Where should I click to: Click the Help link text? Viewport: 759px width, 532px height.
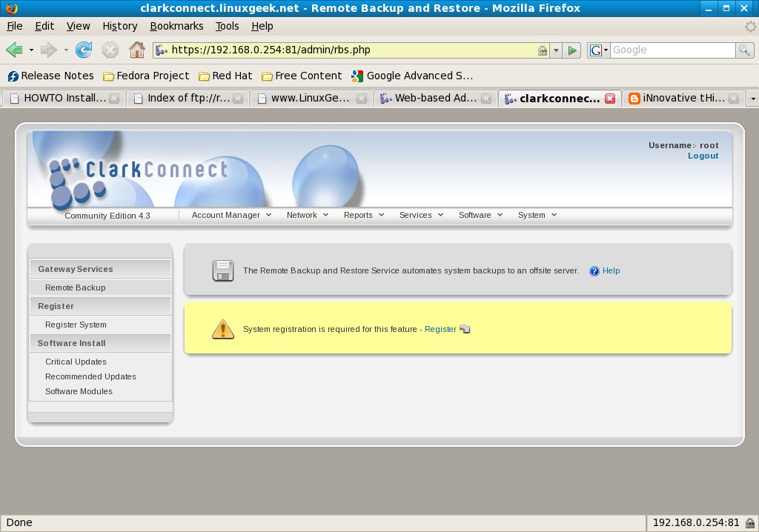(x=611, y=270)
